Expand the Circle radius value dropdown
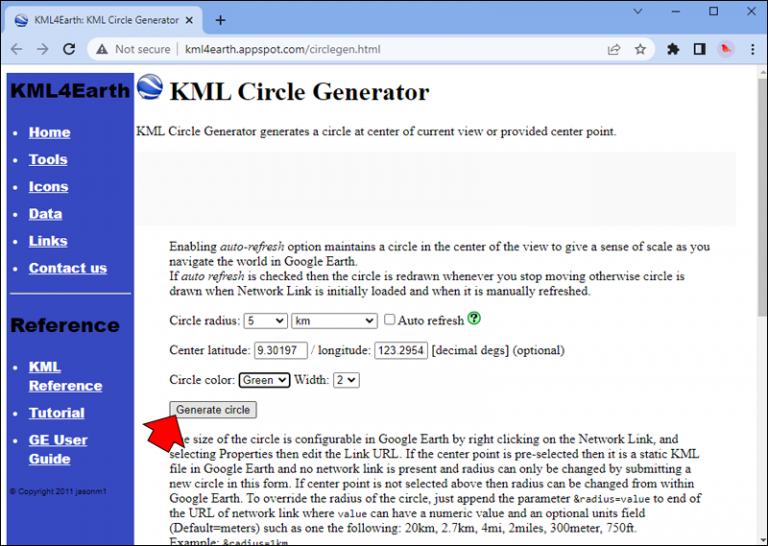Screen dimensions: 768x546 [x=265, y=321]
